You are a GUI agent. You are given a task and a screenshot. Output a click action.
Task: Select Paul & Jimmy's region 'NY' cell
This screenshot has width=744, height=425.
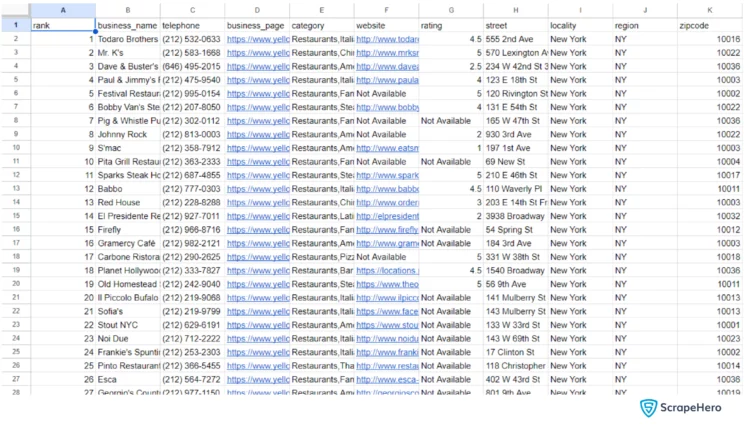point(645,80)
